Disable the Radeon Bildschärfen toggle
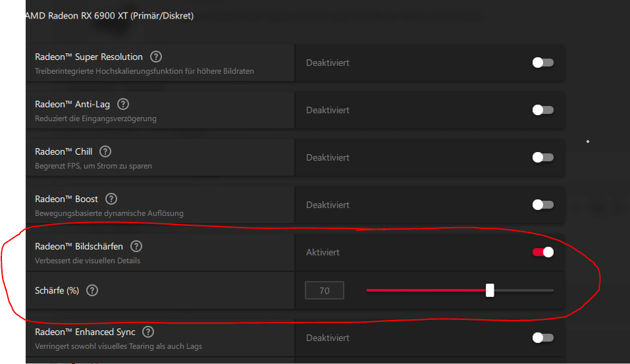The width and height of the screenshot is (630, 364). click(x=543, y=252)
